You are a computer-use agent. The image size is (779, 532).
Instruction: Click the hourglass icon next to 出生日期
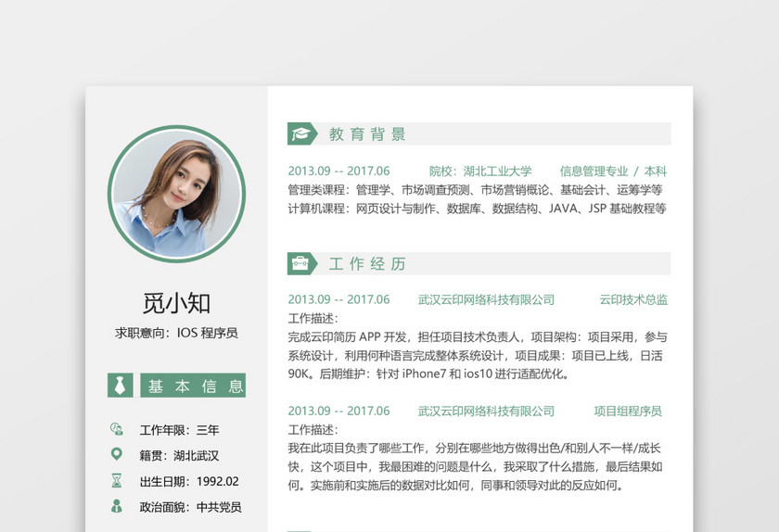(x=116, y=480)
